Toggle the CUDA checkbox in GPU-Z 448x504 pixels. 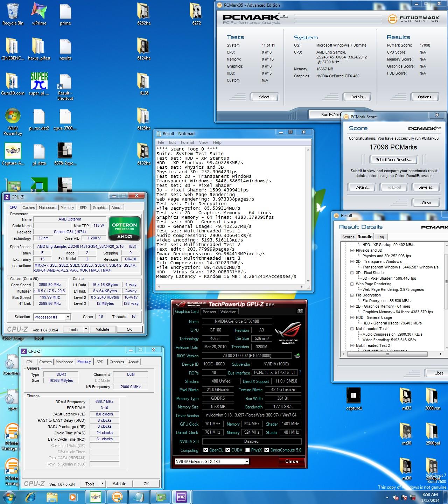click(228, 450)
